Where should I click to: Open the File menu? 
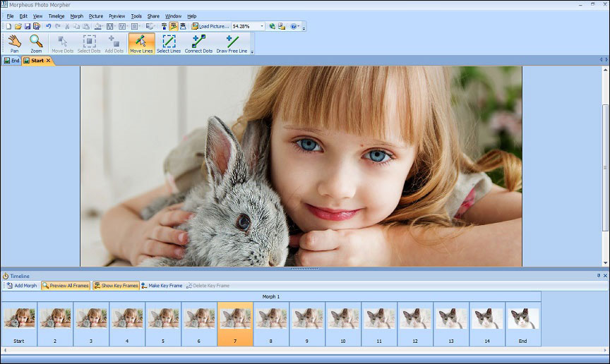10,16
